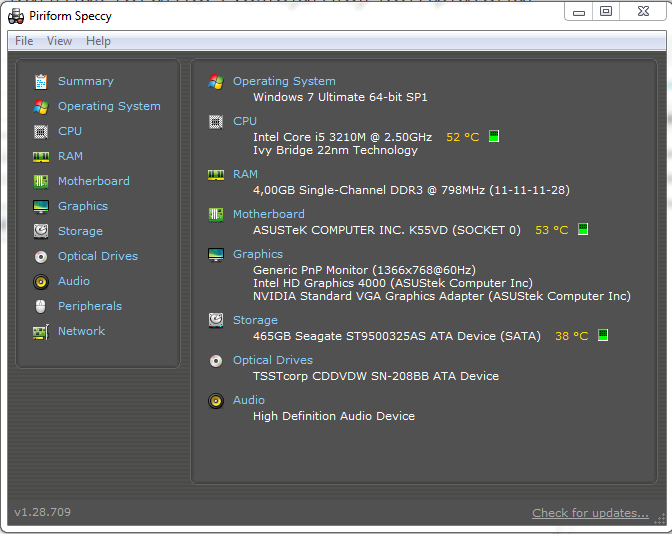The height and width of the screenshot is (534, 672).
Task: Click the CPU chip icon in summary panel
Action: (x=216, y=122)
